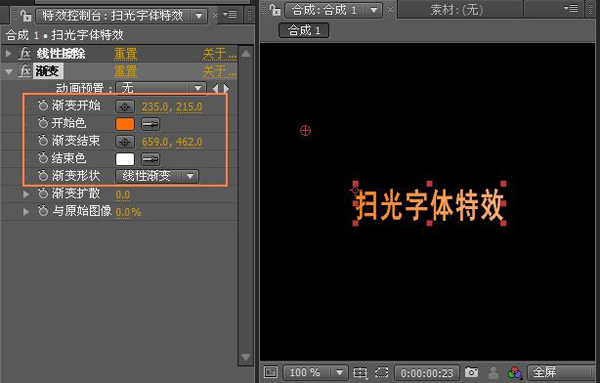This screenshot has height=383, width=600.
Task: Open the 渐变形状 线性渐变 dropdown
Action: [x=157, y=176]
